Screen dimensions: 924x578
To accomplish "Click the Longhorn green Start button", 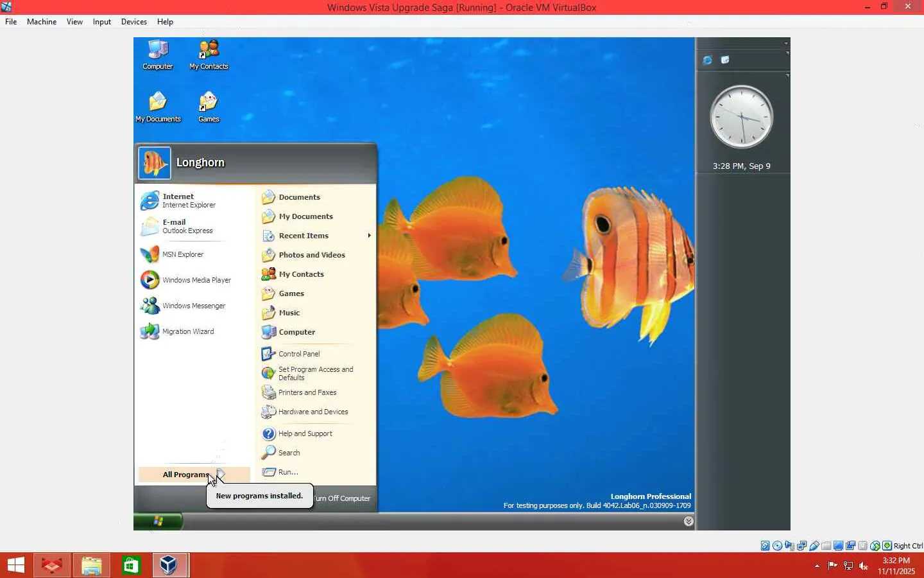I will pos(158,521).
